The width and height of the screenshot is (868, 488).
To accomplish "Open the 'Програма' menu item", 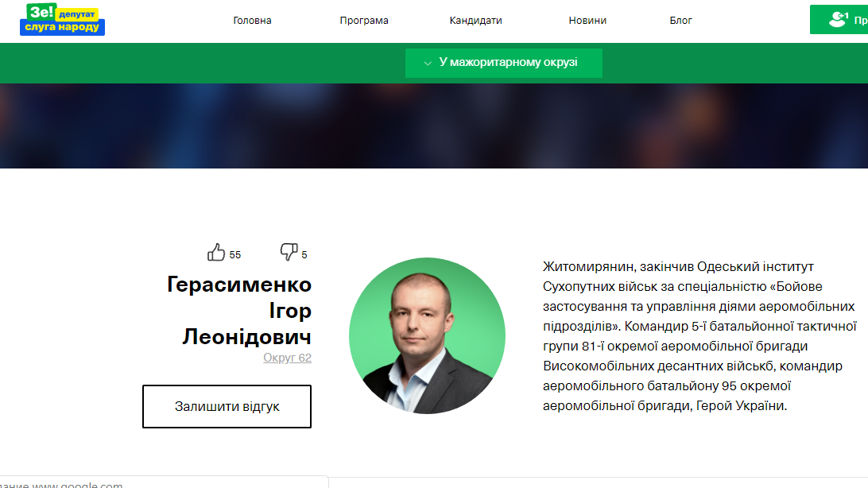I will [x=364, y=21].
